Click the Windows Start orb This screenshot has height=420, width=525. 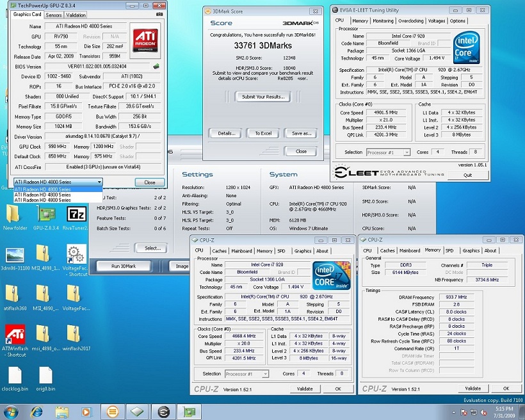pos(10,412)
